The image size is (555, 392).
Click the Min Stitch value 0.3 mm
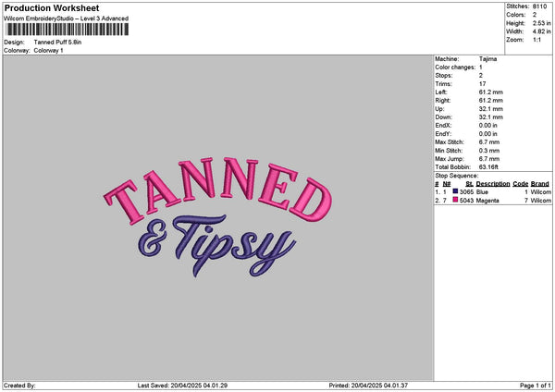pyautogui.click(x=489, y=151)
